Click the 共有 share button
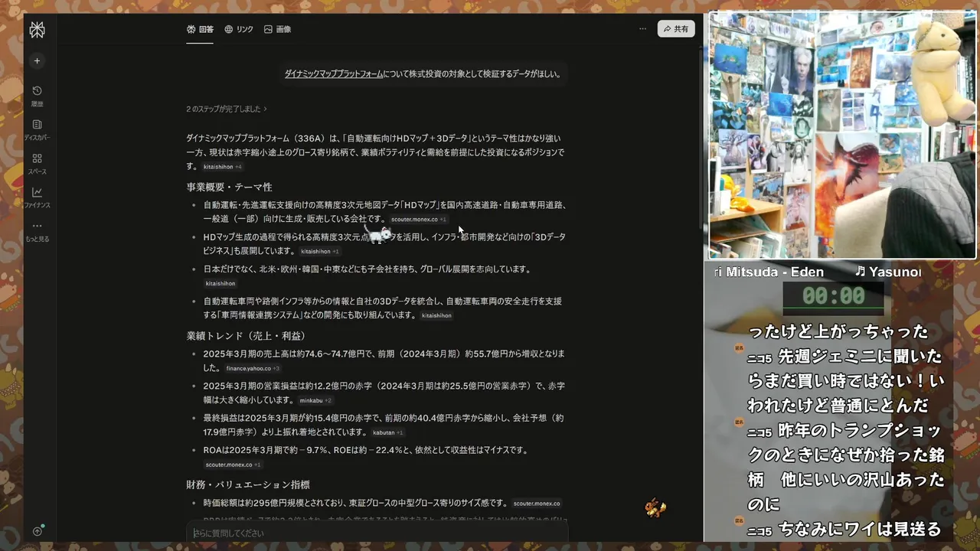This screenshot has width=980, height=551. 676,29
